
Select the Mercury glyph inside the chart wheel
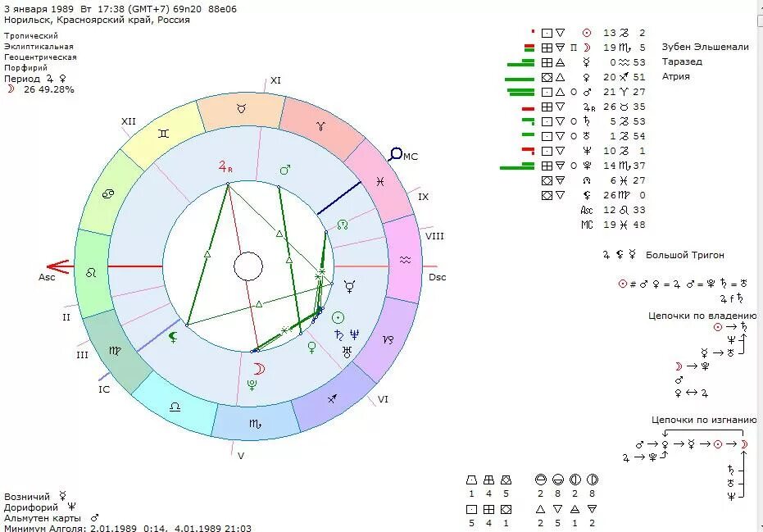point(349,286)
